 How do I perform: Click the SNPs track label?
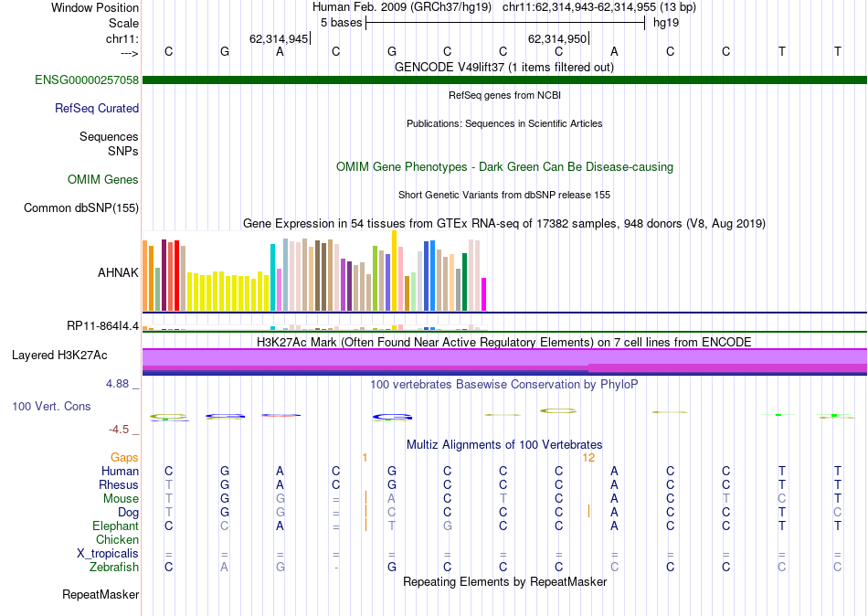[123, 151]
